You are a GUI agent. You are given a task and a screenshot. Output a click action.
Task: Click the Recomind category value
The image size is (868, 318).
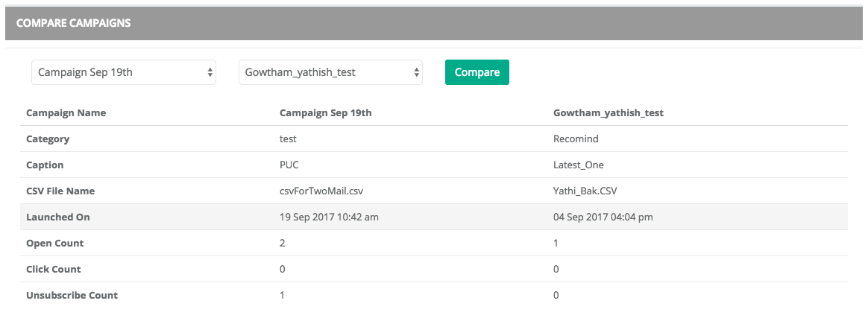click(x=576, y=139)
